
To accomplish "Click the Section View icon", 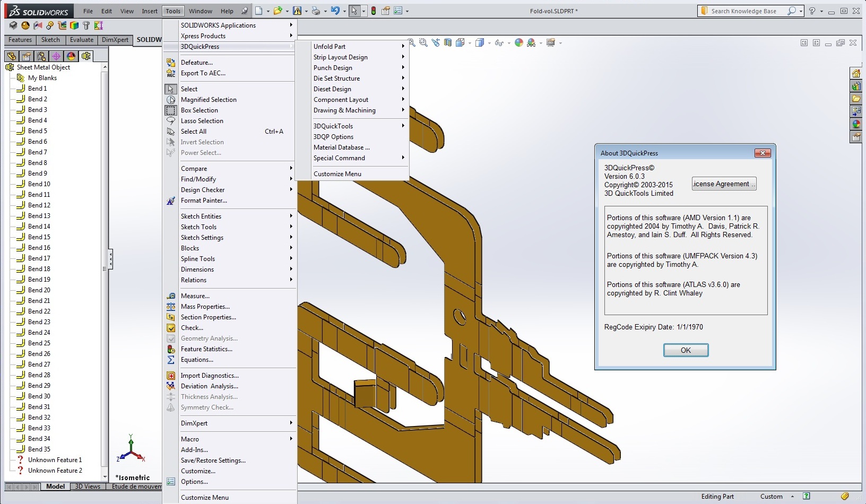I will [x=448, y=42].
